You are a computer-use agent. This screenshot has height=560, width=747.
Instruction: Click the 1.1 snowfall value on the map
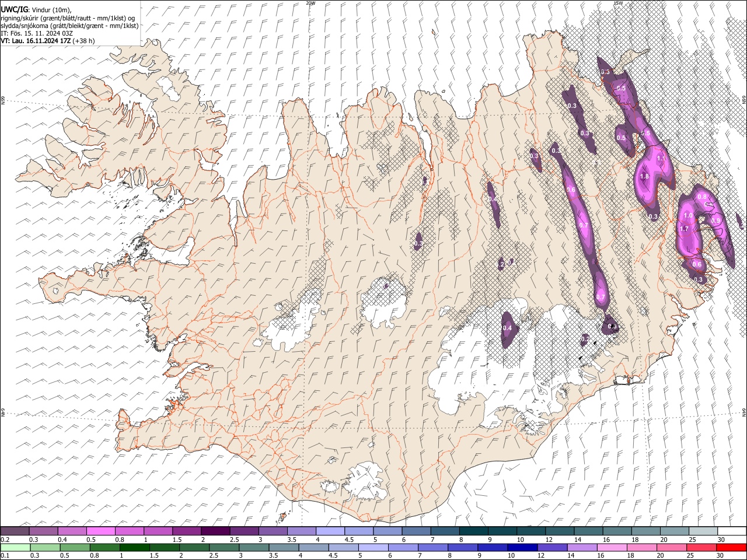(661, 158)
